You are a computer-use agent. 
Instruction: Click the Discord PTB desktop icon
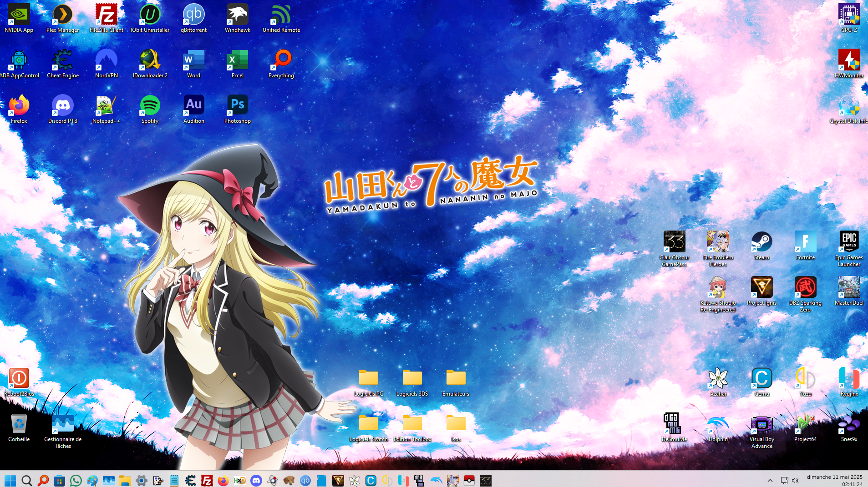63,109
